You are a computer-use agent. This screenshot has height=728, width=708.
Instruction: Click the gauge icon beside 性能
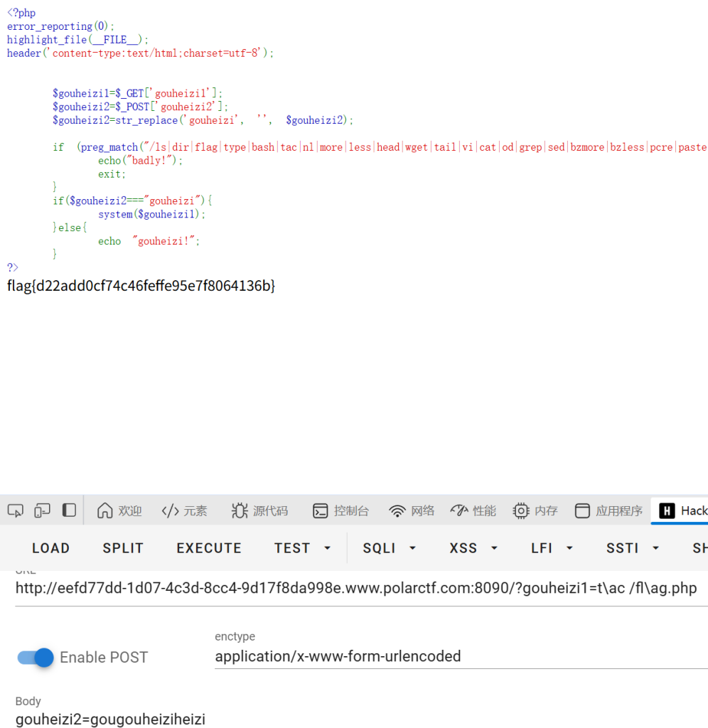(x=459, y=510)
